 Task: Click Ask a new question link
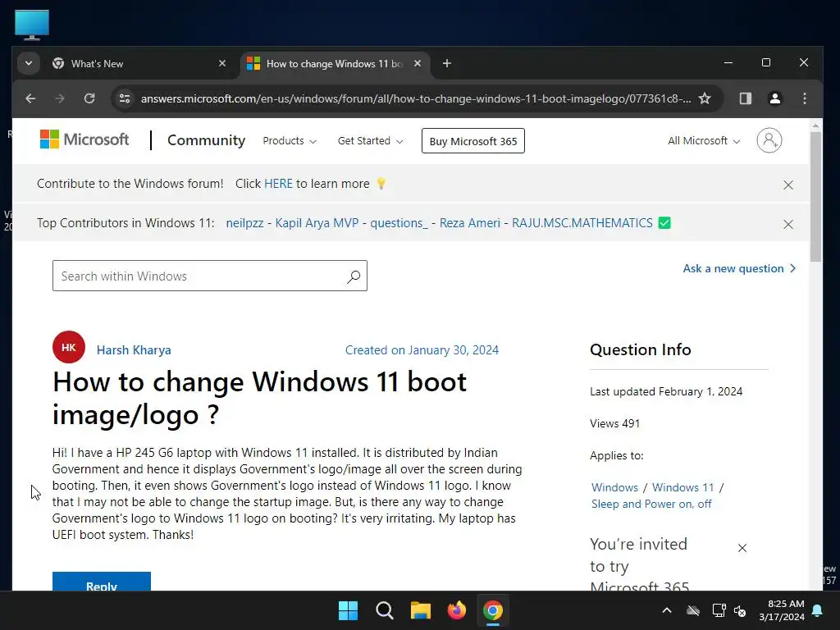[739, 269]
